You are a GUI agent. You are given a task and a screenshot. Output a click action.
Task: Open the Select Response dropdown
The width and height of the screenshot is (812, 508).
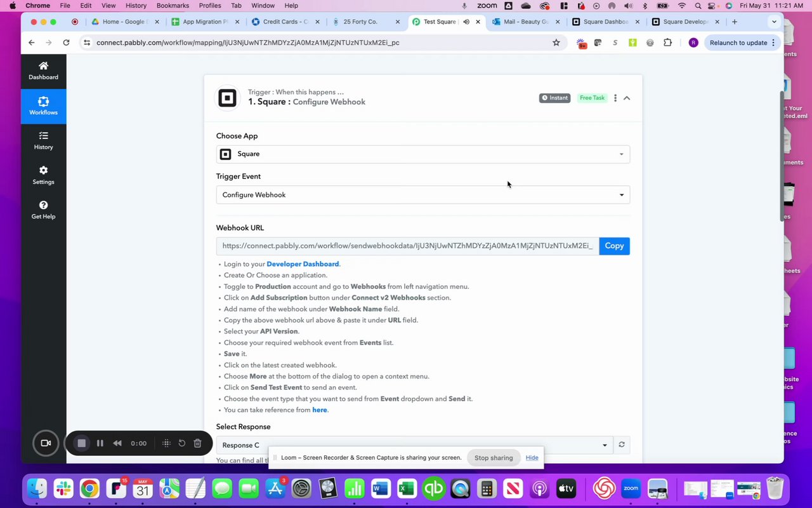pos(415,445)
